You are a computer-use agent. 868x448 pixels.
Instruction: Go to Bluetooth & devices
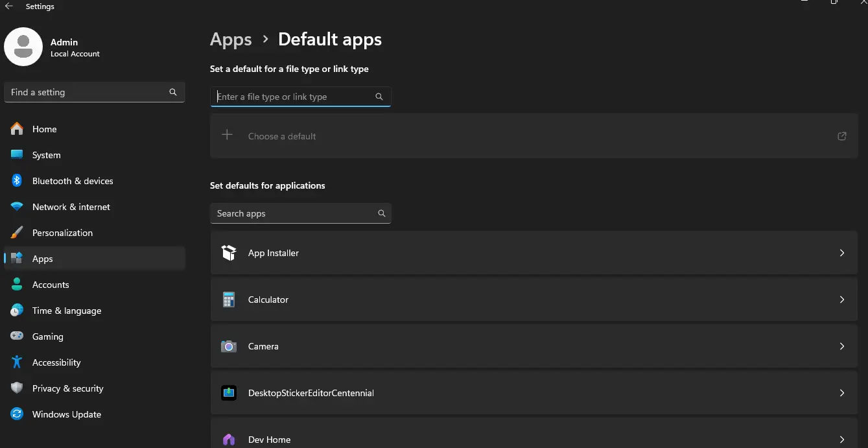coord(95,181)
